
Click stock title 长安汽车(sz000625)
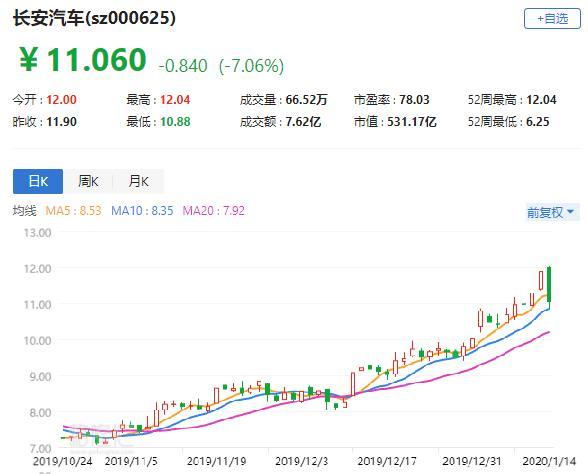(x=94, y=18)
